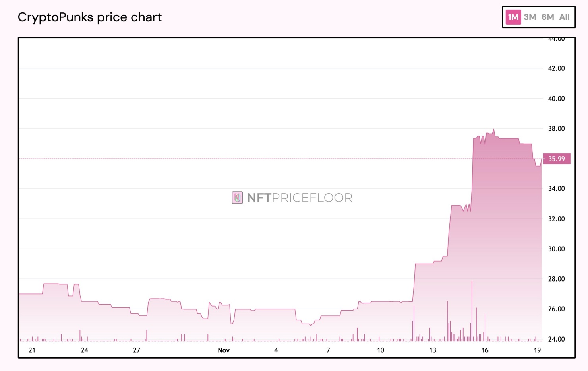
Task: Select the 1M time range tab
Action: click(513, 17)
